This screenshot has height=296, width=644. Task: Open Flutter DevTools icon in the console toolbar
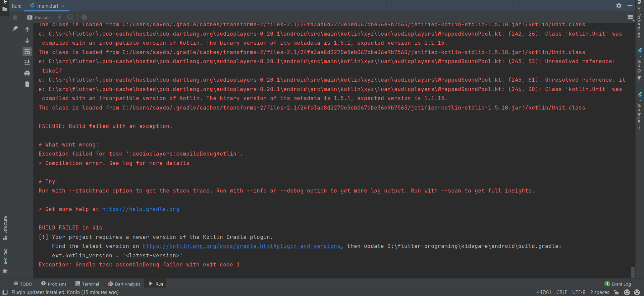pos(84,17)
